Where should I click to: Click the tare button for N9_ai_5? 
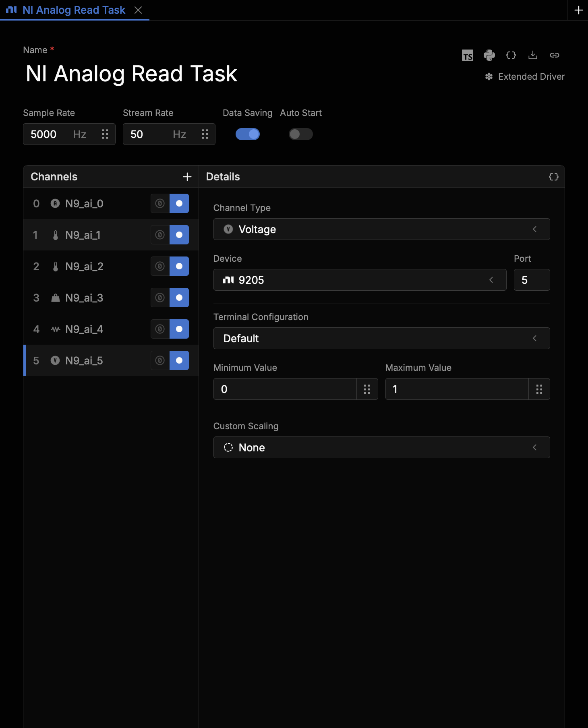coord(160,360)
